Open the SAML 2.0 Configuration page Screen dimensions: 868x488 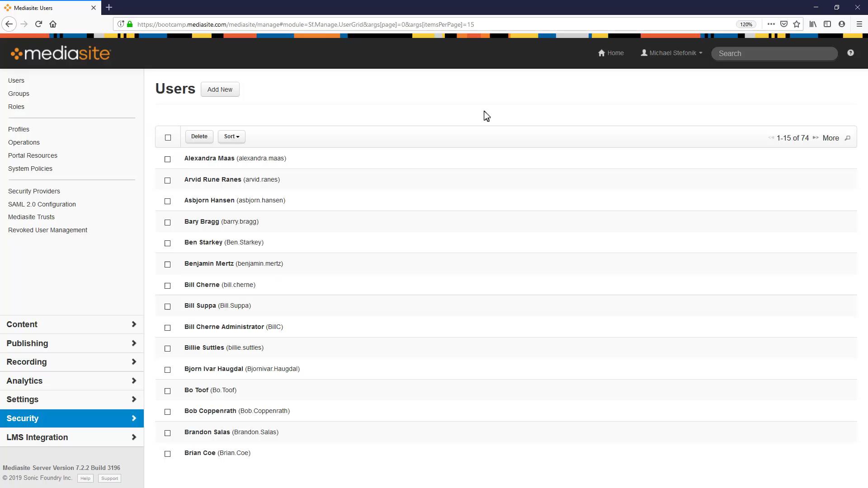pos(42,204)
